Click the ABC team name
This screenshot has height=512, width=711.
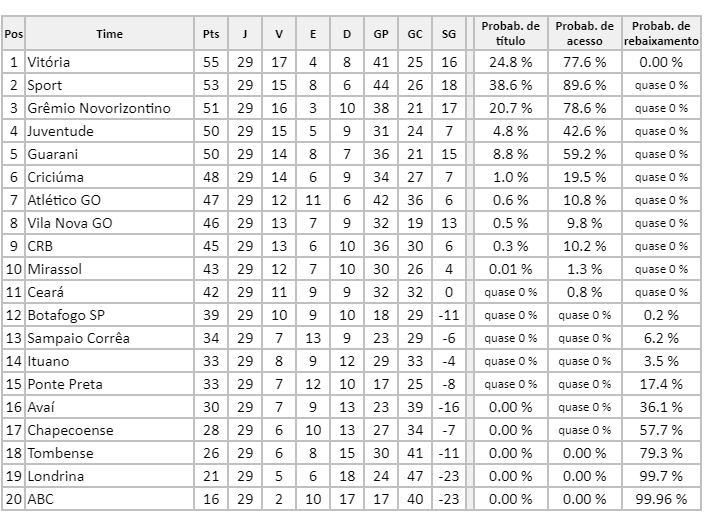pos(41,499)
